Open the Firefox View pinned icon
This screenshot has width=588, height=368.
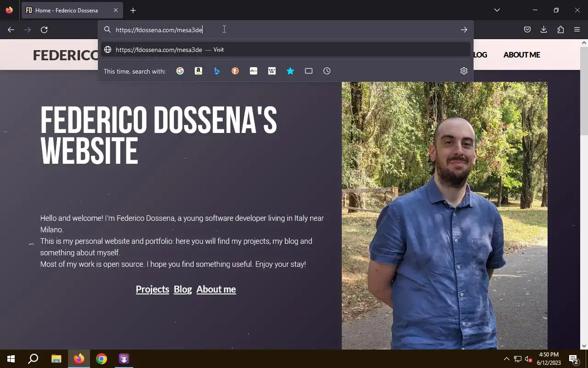coord(9,10)
